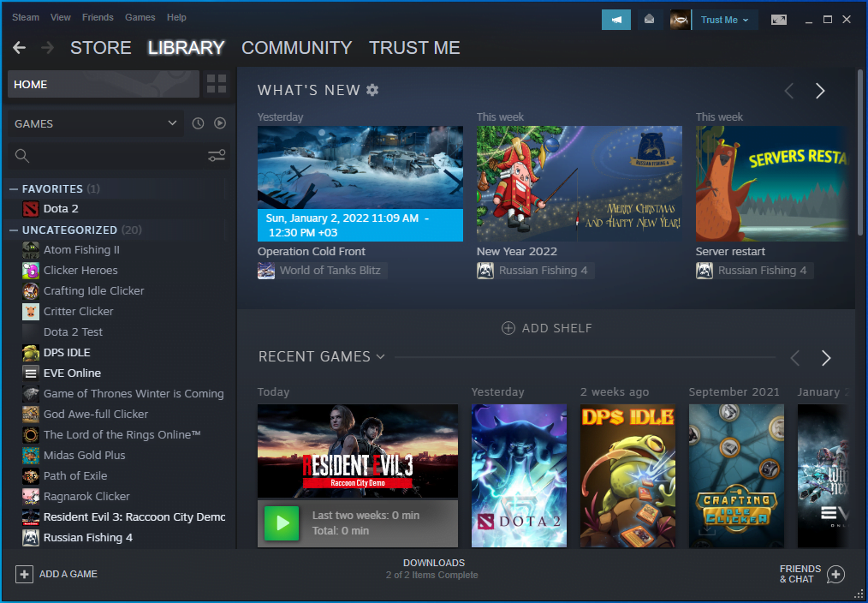The image size is (868, 603).
Task: Click the Resident Evil 3 banner image
Action: [358, 451]
